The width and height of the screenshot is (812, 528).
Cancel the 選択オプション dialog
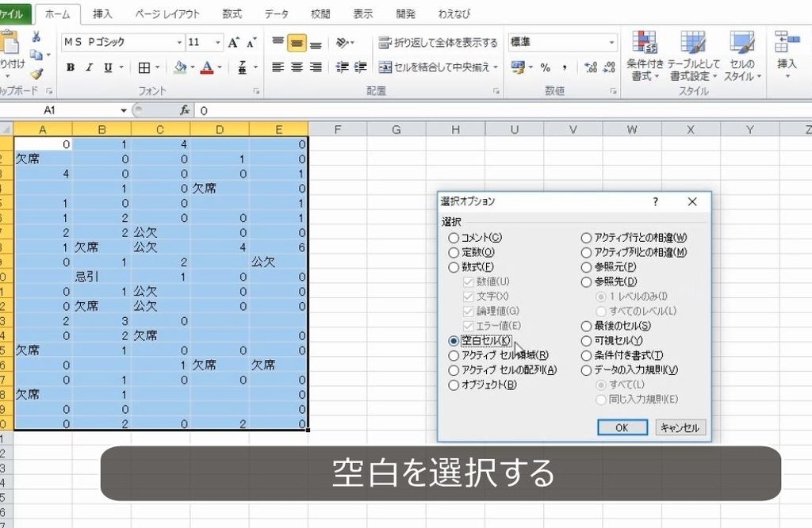click(678, 427)
